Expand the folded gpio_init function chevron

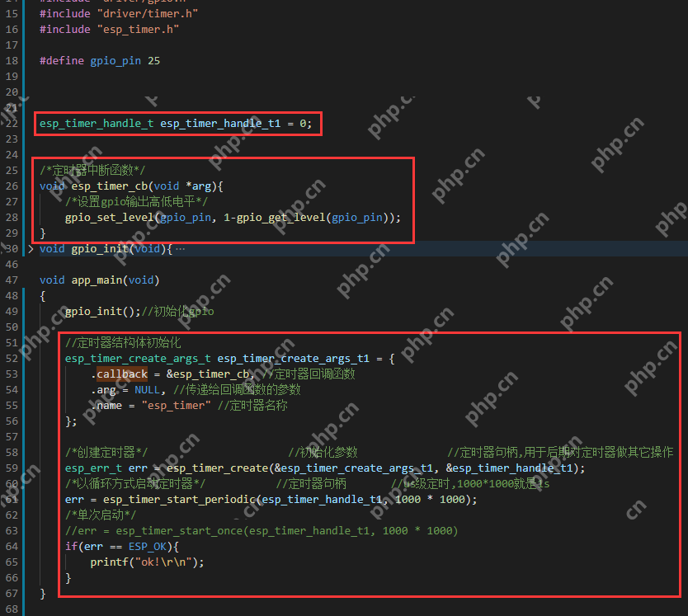click(x=31, y=249)
